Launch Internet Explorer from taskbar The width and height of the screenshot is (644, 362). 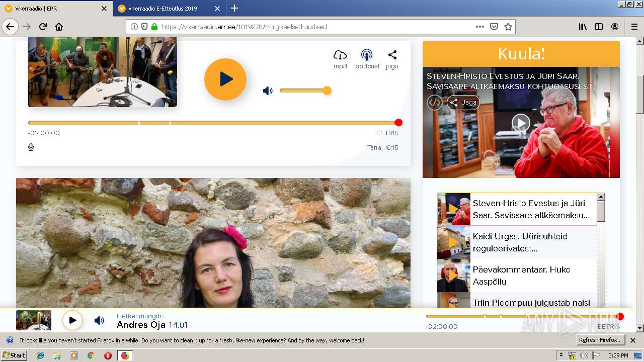pyautogui.click(x=40, y=355)
